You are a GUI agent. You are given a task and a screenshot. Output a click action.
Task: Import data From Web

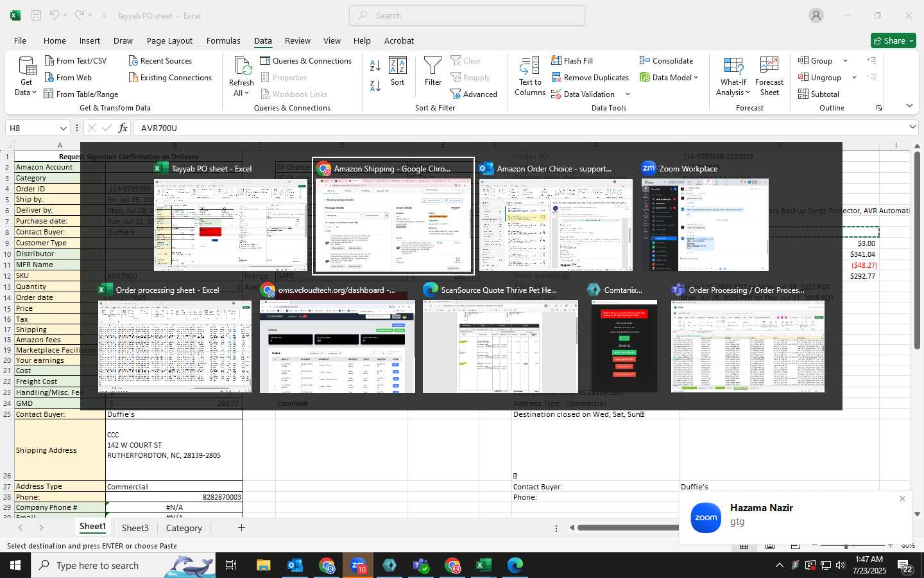(x=68, y=78)
